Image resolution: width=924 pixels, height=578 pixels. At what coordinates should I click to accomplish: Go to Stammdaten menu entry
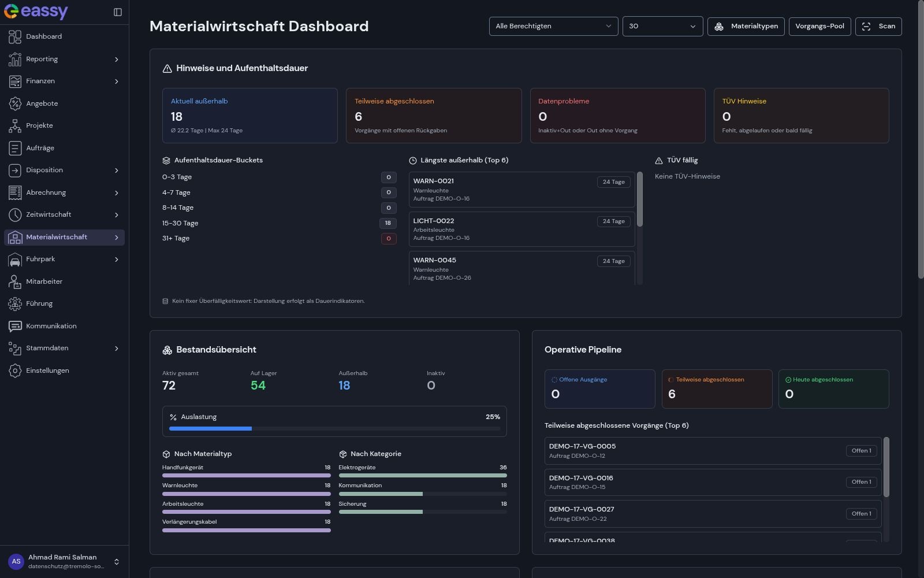pos(64,349)
